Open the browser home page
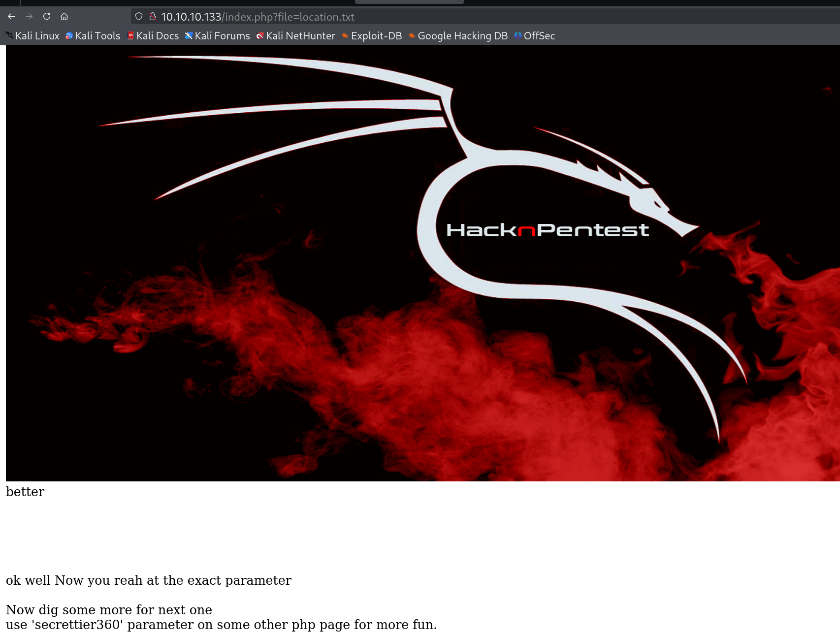This screenshot has height=633, width=840. 64,17
